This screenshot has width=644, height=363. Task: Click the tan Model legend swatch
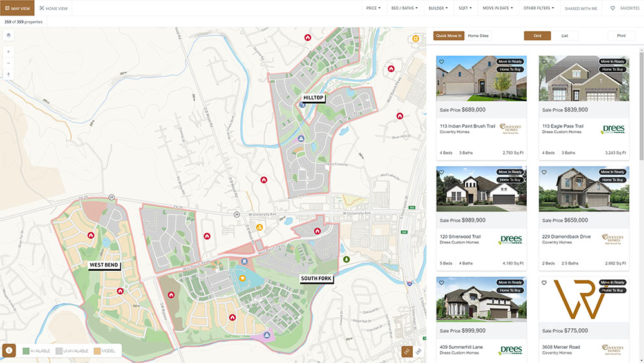point(97,351)
